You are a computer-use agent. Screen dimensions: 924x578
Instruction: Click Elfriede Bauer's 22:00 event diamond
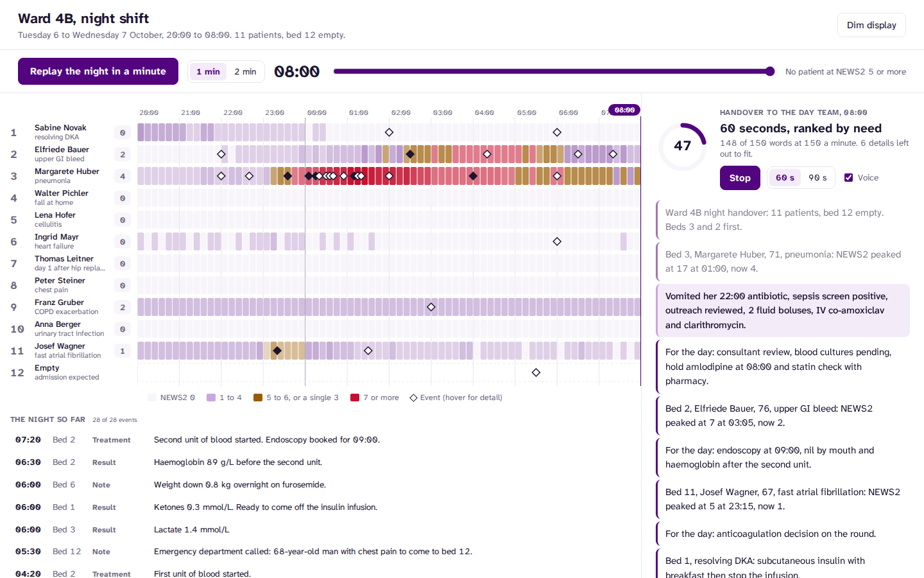(x=221, y=154)
